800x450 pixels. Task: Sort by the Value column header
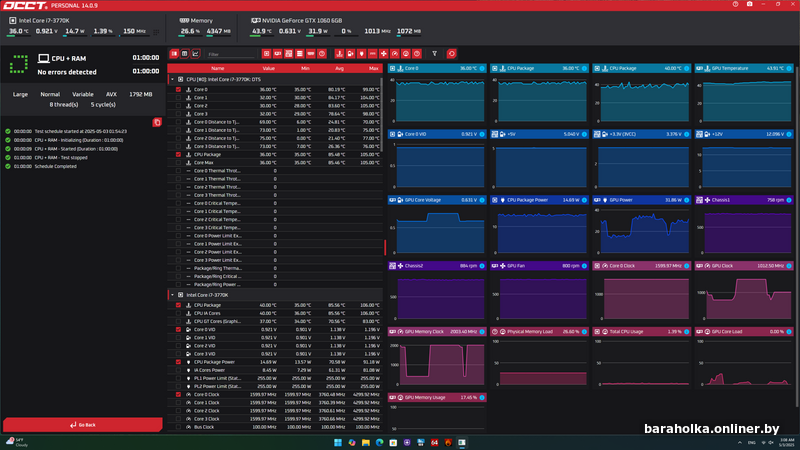[x=268, y=68]
